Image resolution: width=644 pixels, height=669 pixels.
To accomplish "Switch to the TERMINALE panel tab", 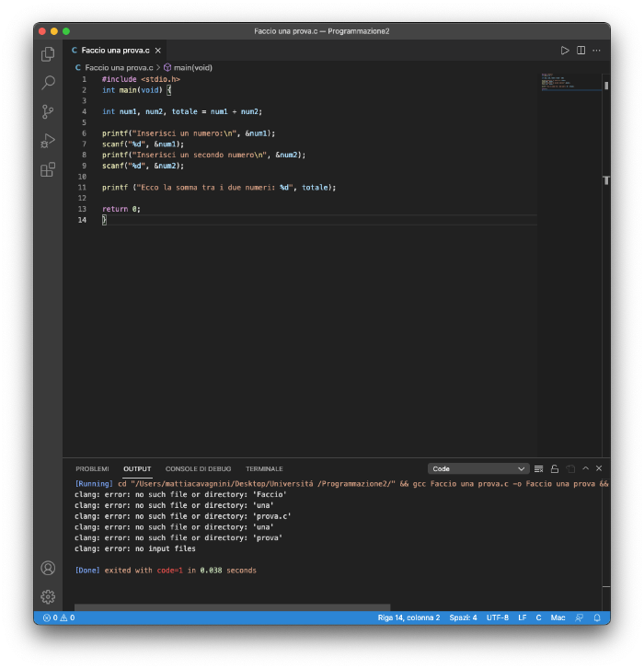I will pos(264,468).
